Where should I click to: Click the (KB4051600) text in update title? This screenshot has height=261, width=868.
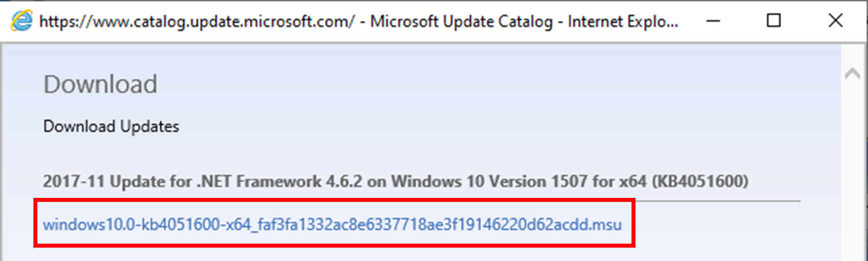pos(700,181)
